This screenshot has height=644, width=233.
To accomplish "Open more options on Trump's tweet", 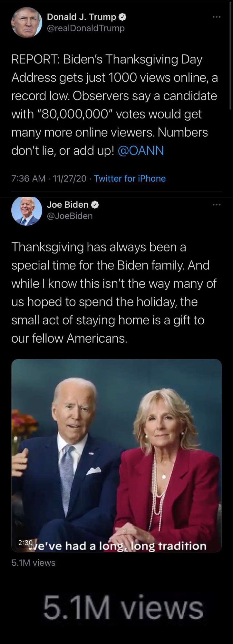I will point(217,17).
